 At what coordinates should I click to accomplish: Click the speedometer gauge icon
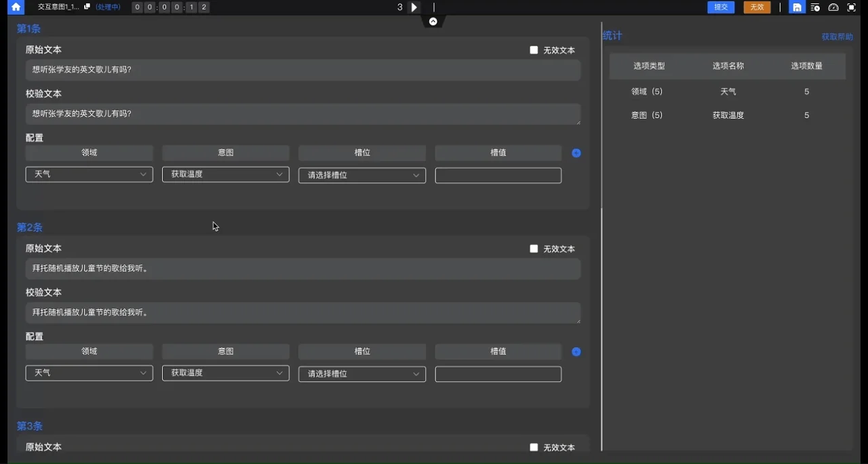click(x=833, y=7)
